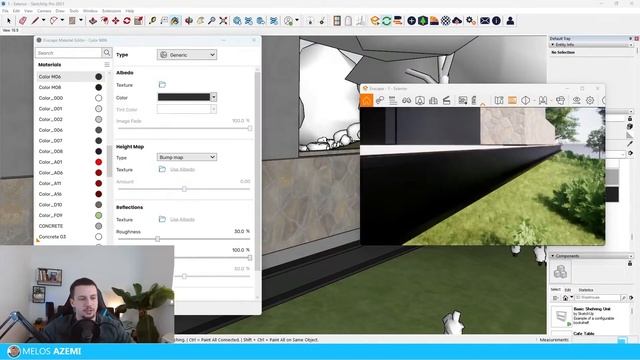Click the material editor vertical scrollbar
The width and height of the screenshot is (640, 360).
257,171
